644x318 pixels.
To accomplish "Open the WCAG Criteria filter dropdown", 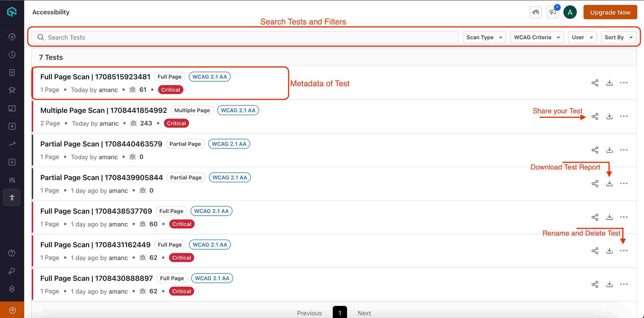I will pyautogui.click(x=537, y=37).
